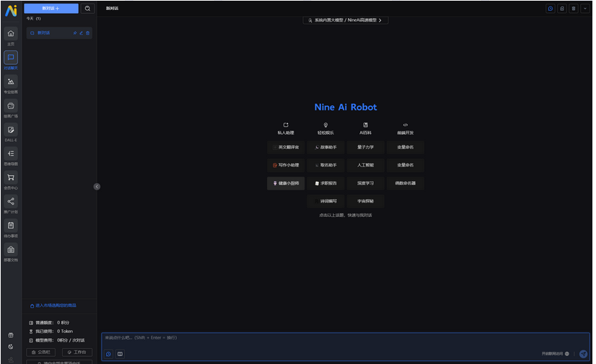This screenshot has width=596, height=364.
Task: Click the trash icon in top-right toolbar
Action: click(574, 9)
